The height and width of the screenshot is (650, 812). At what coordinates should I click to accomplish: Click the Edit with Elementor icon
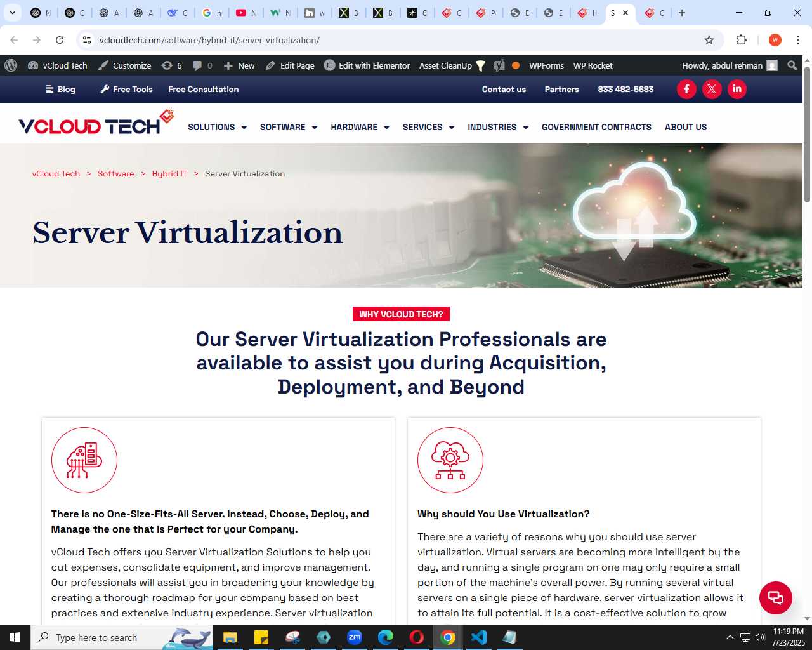pos(329,65)
